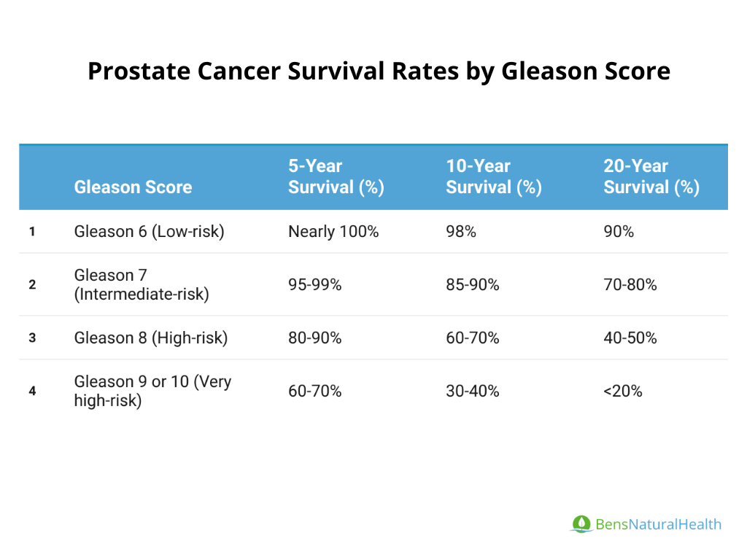Click the <20% survival cell

tap(623, 391)
